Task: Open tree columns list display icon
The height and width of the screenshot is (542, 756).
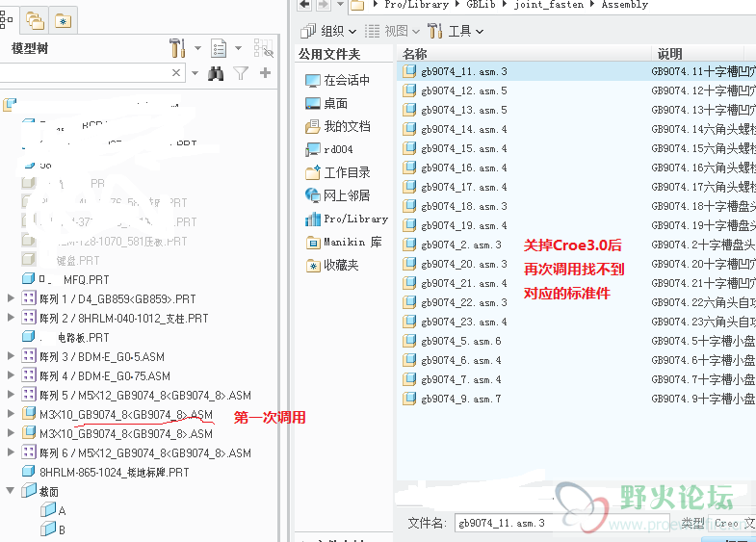Action: pyautogui.click(x=219, y=49)
